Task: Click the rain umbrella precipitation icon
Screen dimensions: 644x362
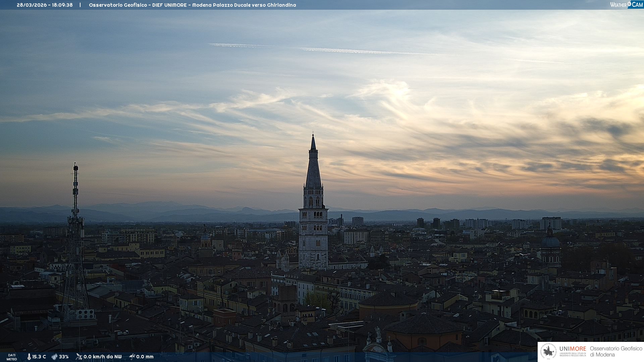Action: [x=132, y=357]
